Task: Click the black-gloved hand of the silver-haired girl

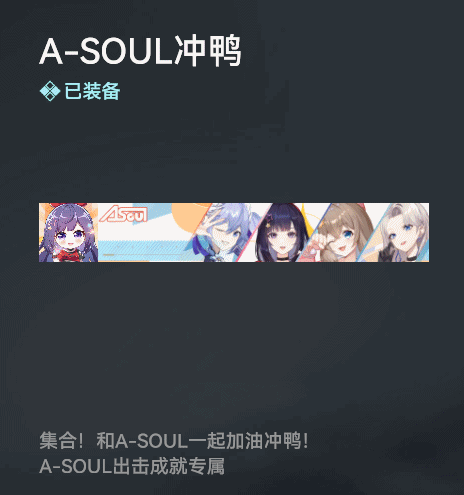Action: (x=388, y=253)
